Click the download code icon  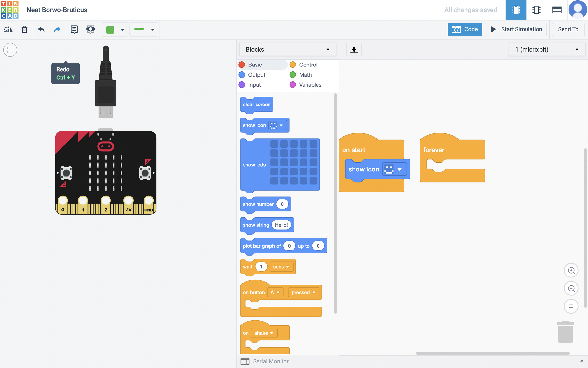[354, 49]
